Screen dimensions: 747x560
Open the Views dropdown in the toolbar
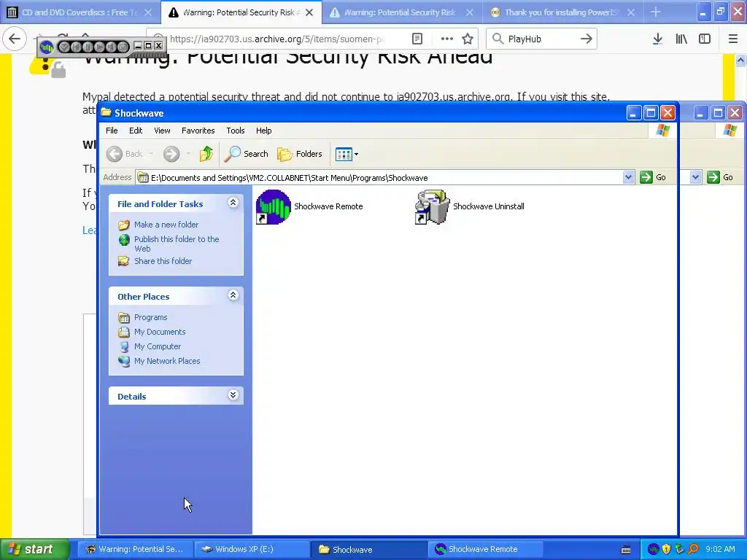coord(347,154)
